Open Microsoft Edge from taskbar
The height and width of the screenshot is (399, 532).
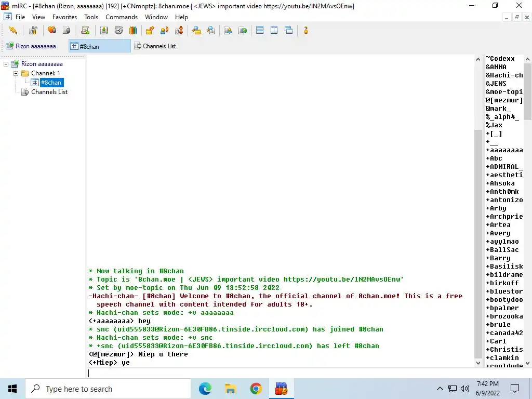click(205, 389)
